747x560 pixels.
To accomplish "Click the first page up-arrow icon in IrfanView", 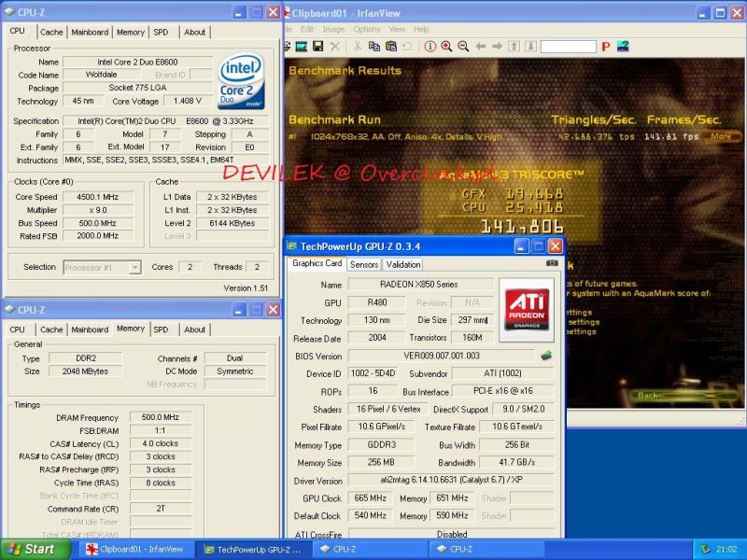I will [514, 46].
